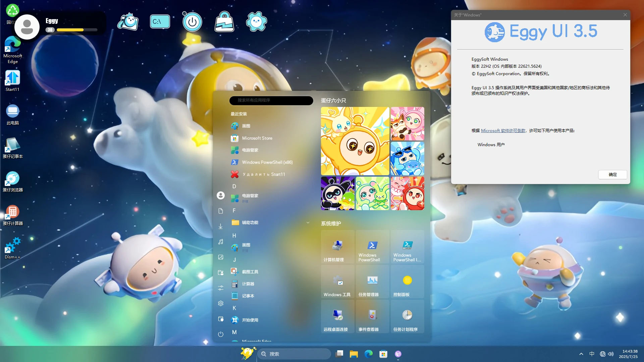
Task: Open Documents icon in start sidebar
Action: pyautogui.click(x=221, y=211)
